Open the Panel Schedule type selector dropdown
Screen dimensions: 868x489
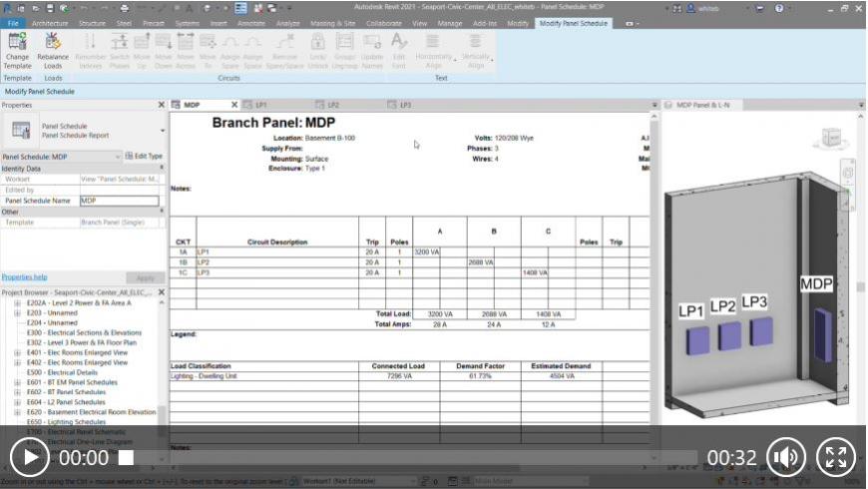[163, 131]
